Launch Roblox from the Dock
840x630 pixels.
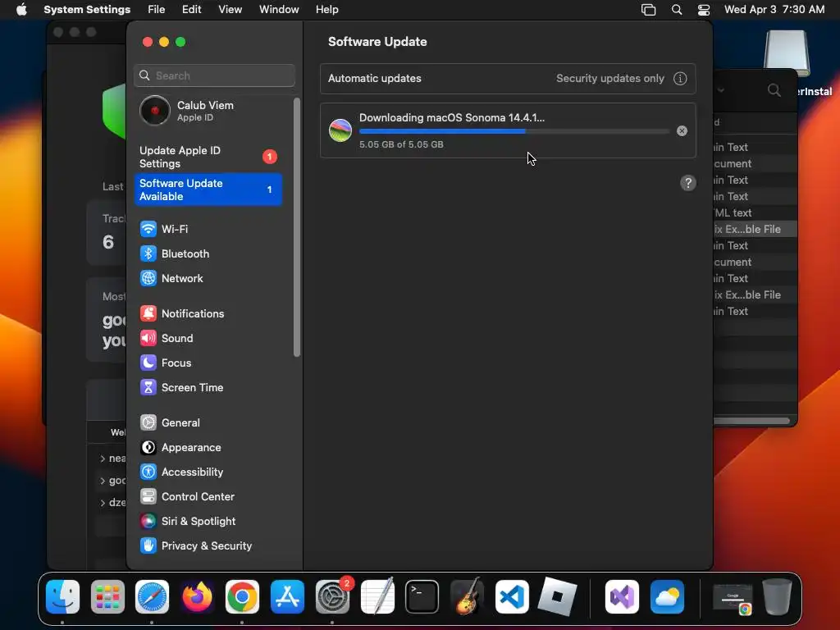[557, 596]
